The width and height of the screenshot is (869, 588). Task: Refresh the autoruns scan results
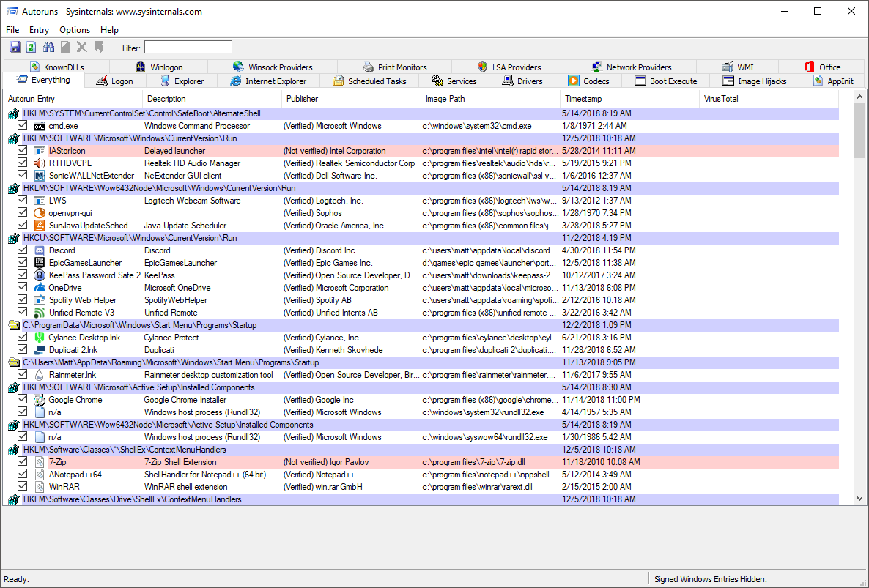30,46
